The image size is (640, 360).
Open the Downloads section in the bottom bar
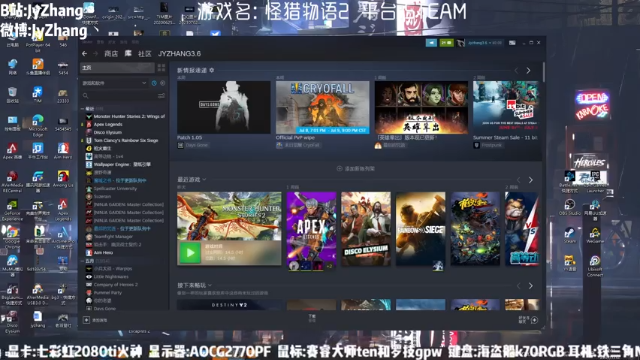(312, 318)
